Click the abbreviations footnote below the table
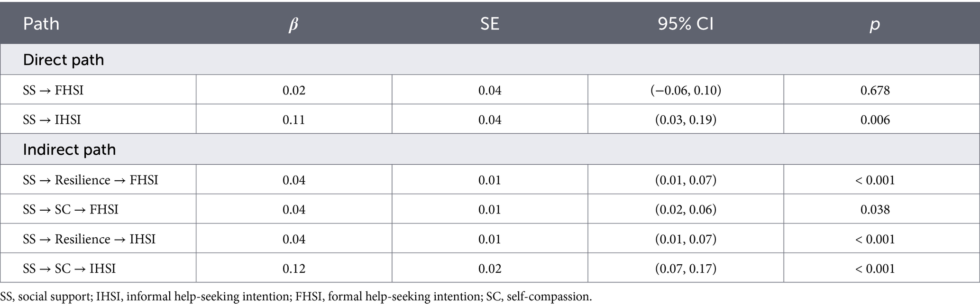The width and height of the screenshot is (980, 307). pyautogui.click(x=296, y=297)
